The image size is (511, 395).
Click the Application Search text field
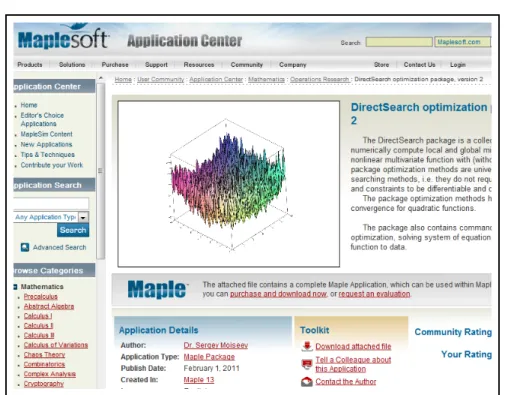pyautogui.click(x=51, y=203)
